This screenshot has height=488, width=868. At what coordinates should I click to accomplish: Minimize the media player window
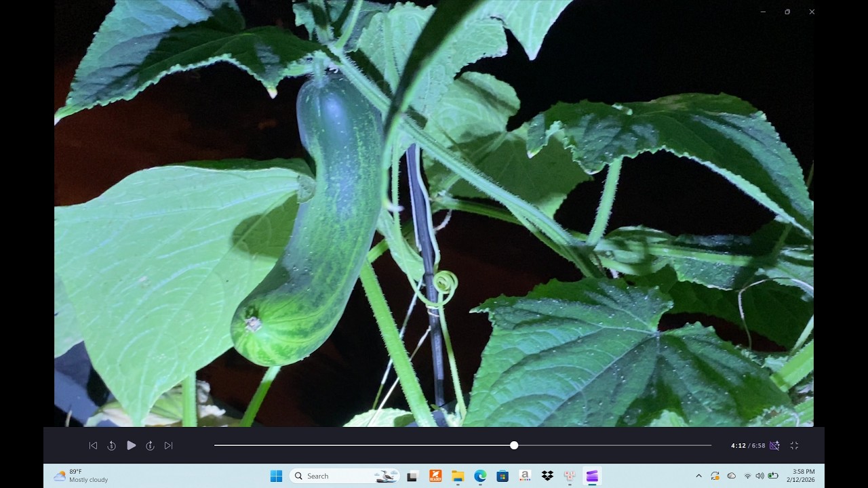click(x=763, y=12)
